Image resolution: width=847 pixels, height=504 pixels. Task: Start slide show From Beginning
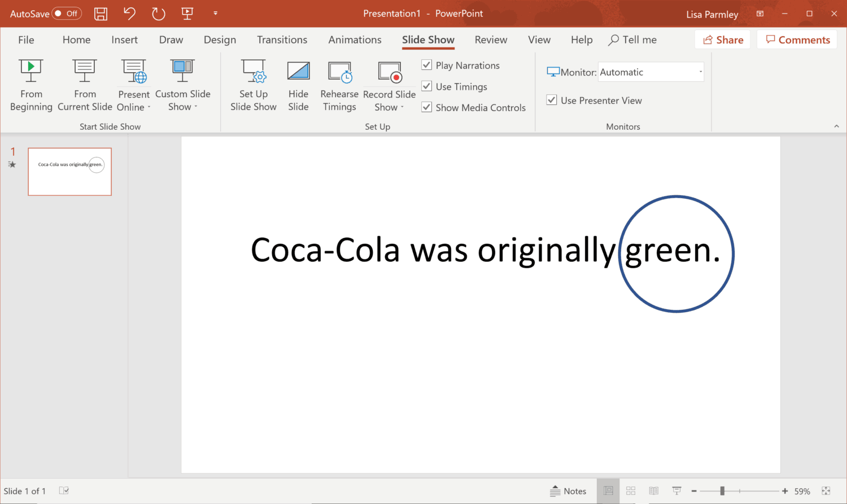click(x=31, y=85)
